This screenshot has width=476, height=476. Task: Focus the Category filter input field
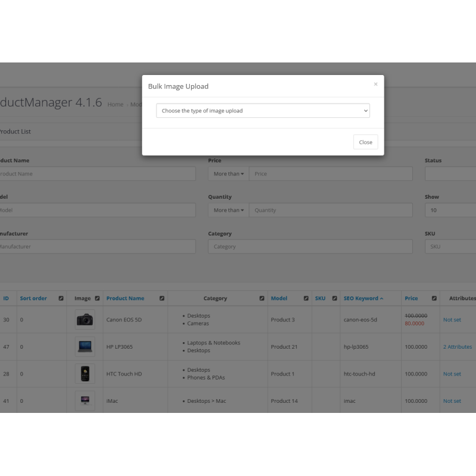(x=310, y=247)
